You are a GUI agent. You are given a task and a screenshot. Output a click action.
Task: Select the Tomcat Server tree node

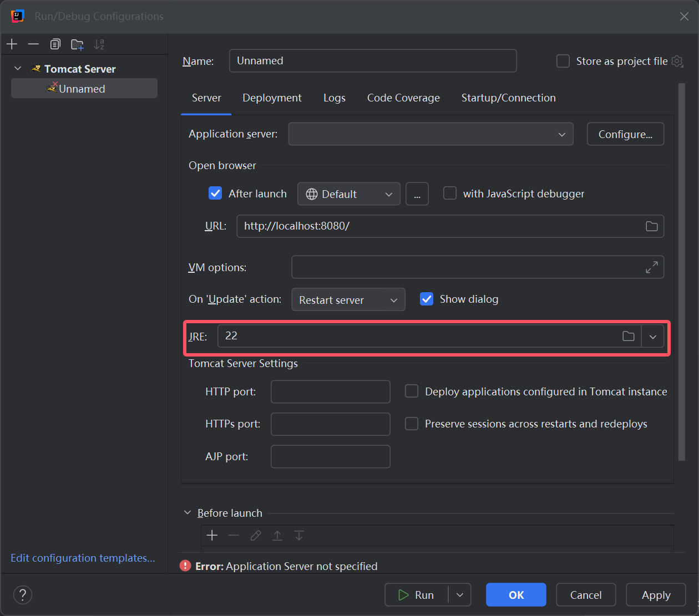(80, 69)
